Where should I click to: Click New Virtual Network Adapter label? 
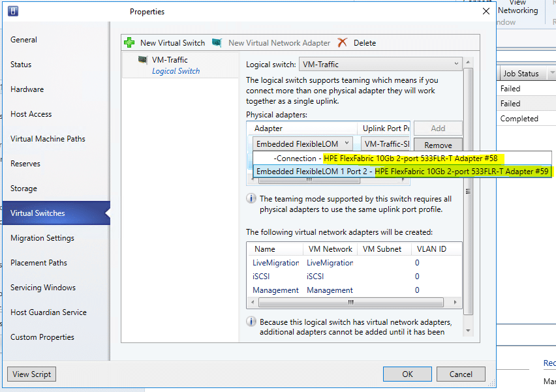point(279,43)
